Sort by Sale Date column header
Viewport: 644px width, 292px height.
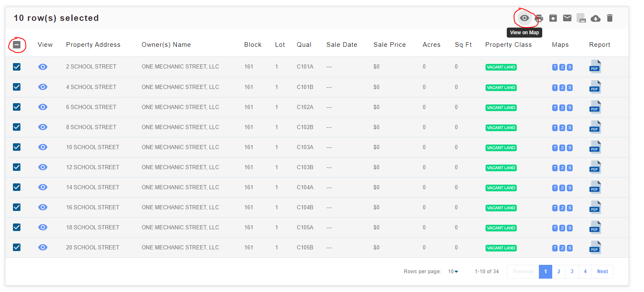pyautogui.click(x=342, y=45)
